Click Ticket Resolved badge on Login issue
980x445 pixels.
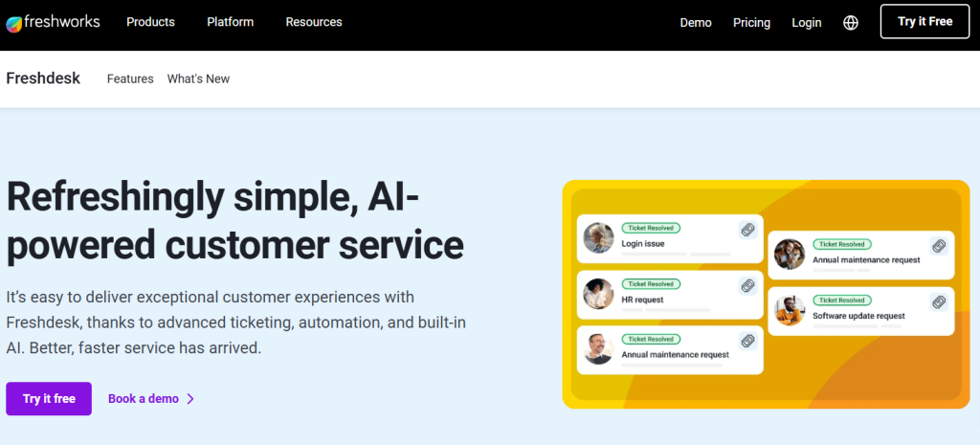[651, 228]
